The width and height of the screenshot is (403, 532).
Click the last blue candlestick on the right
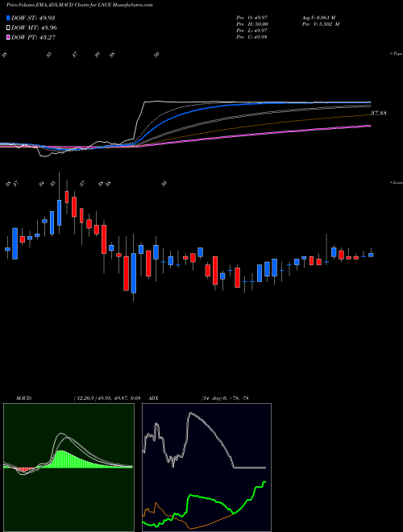coord(371,255)
